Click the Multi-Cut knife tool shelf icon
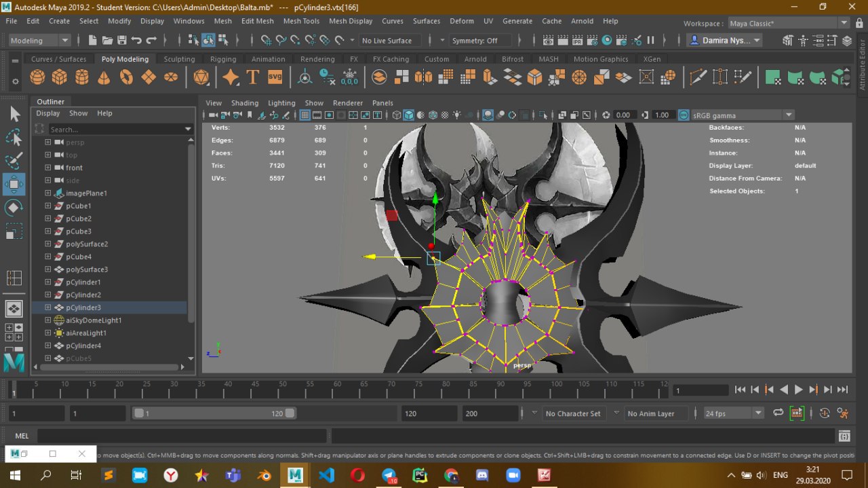Viewport: 868px width, 488px height. tap(698, 77)
